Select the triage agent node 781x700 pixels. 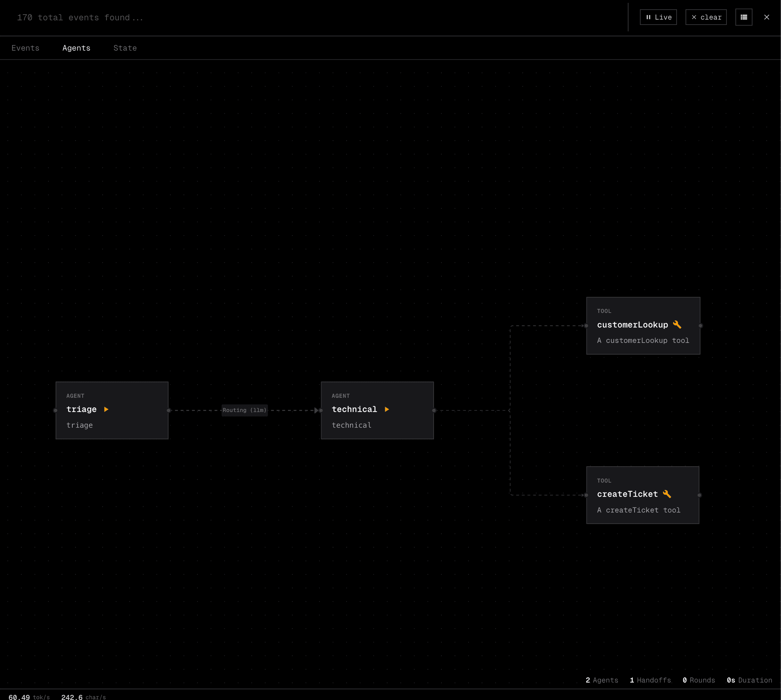112,410
